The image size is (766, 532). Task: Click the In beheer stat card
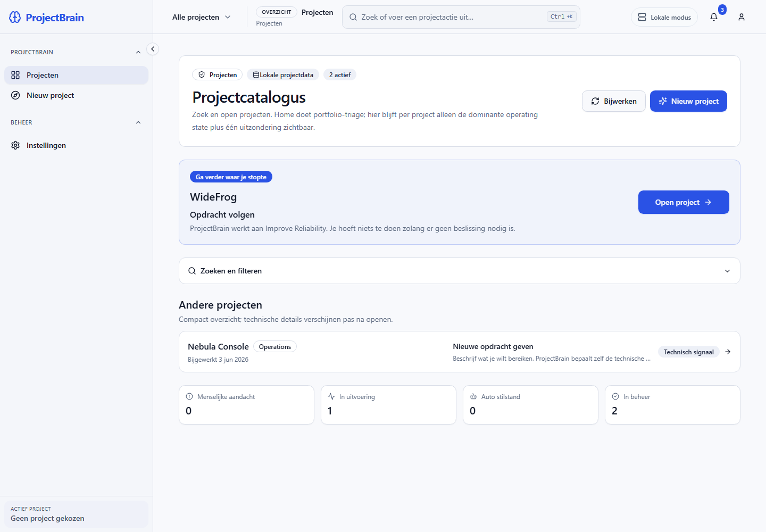[672, 405]
